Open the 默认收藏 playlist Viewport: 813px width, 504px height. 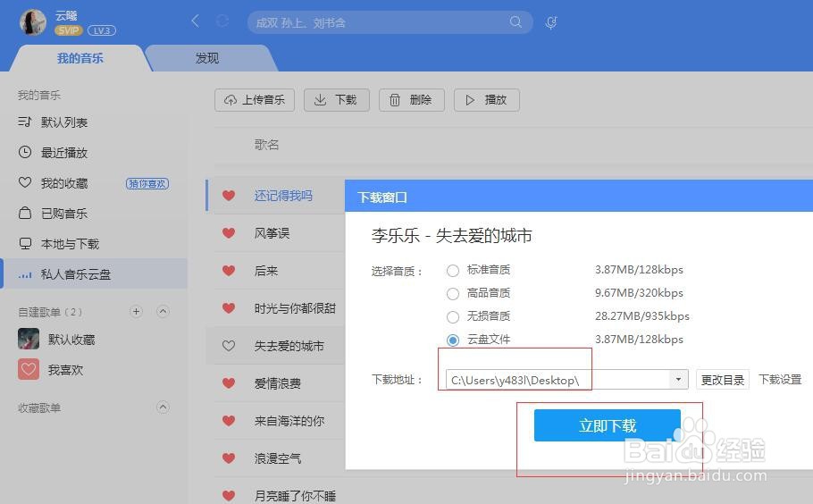pos(71,340)
